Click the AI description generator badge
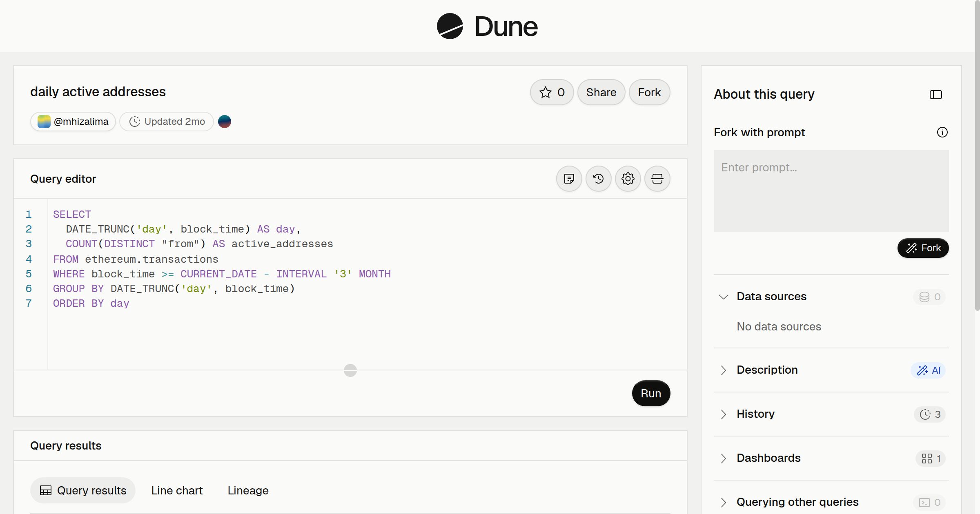The image size is (980, 514). (x=928, y=370)
